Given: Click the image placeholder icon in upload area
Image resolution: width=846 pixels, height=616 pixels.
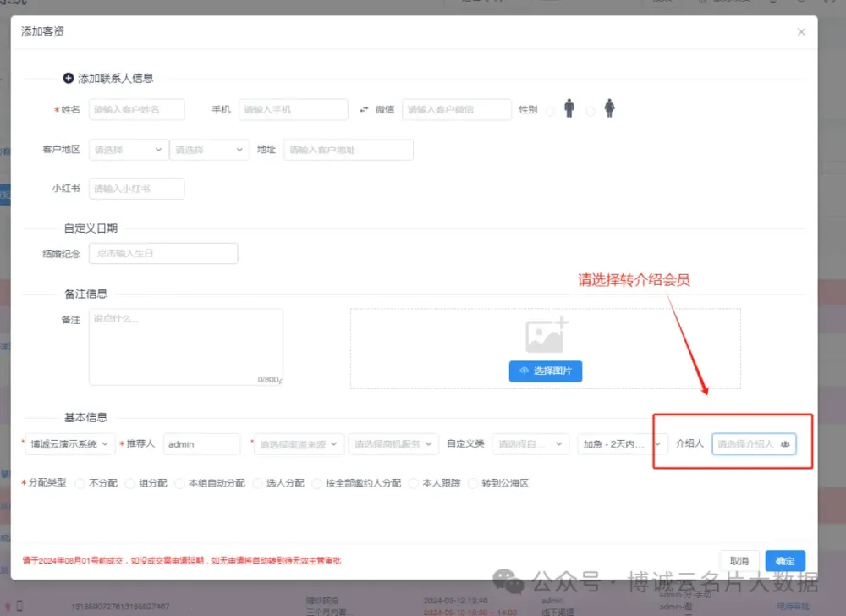Looking at the screenshot, I should click(x=546, y=335).
